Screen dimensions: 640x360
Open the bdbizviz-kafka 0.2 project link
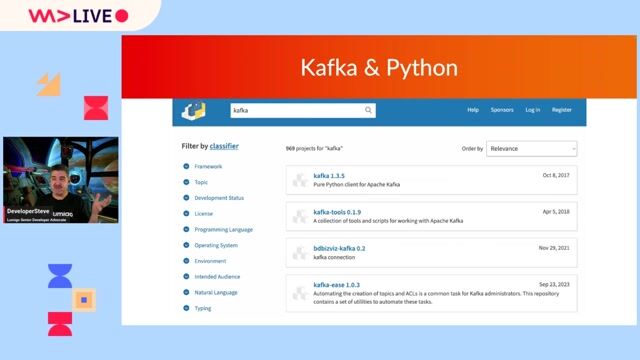(x=339, y=248)
